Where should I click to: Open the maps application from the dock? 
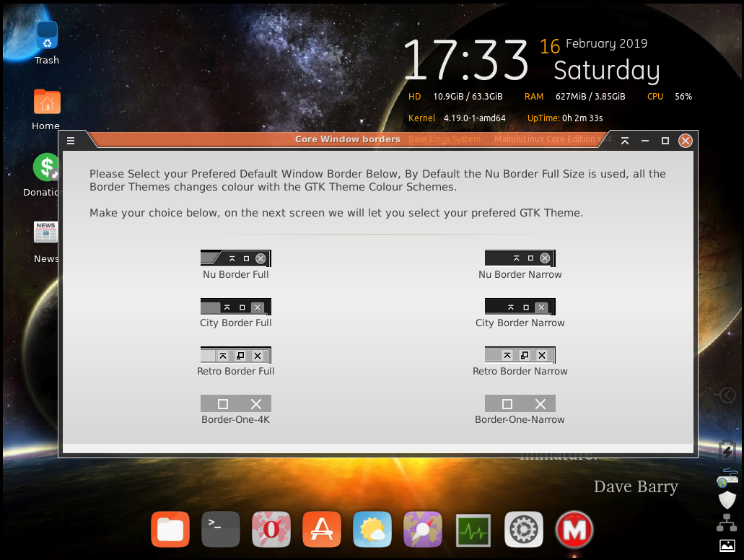[x=423, y=529]
